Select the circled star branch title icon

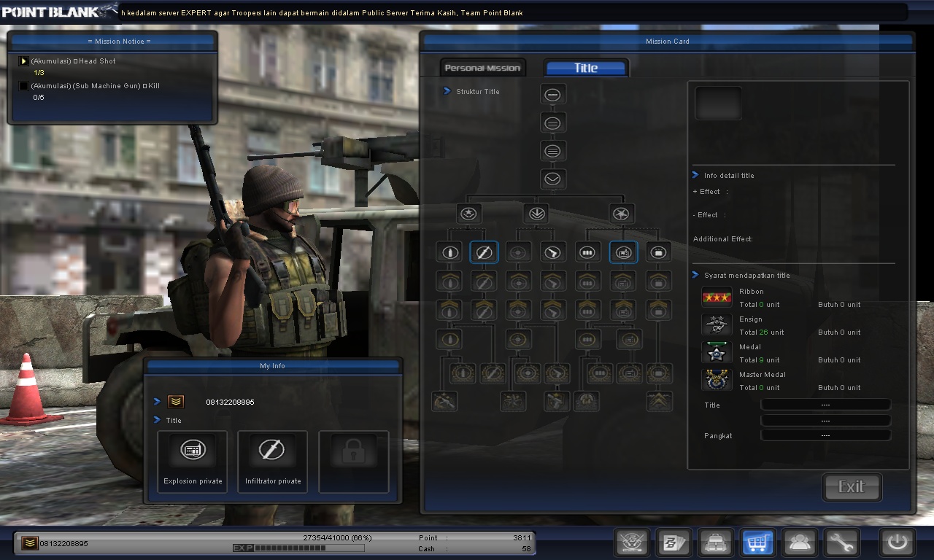[469, 214]
